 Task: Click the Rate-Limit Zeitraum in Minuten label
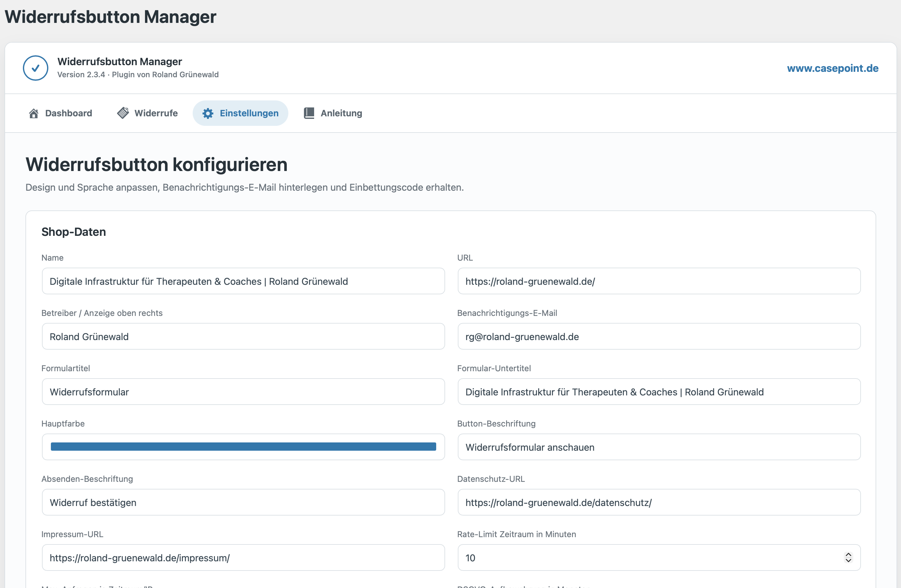(516, 534)
